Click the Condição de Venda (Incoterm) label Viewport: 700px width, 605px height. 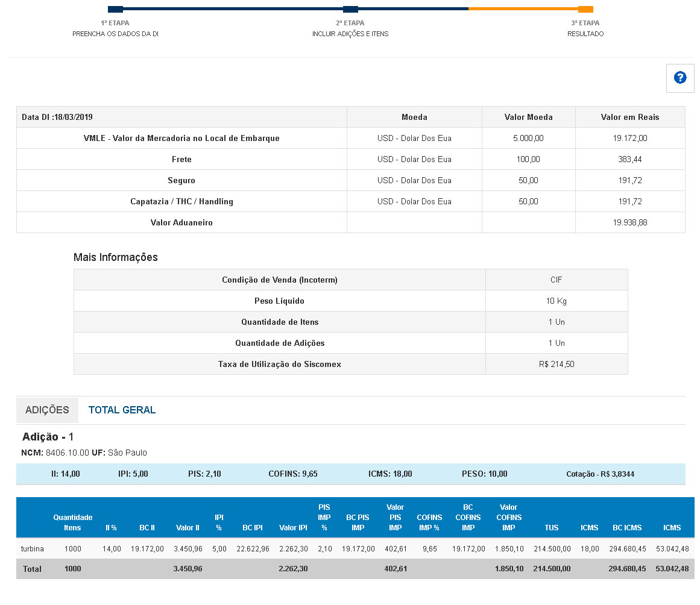(280, 280)
